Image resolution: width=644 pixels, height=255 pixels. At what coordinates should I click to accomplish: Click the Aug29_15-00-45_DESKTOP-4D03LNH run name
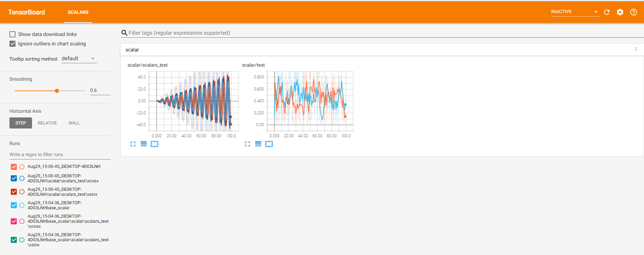coord(64,167)
